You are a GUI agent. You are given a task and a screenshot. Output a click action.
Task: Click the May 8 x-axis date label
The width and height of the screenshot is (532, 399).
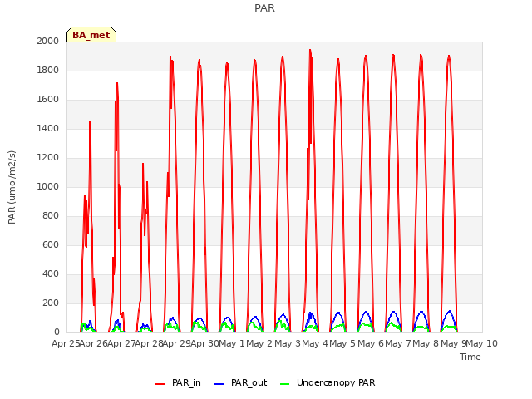(426, 343)
